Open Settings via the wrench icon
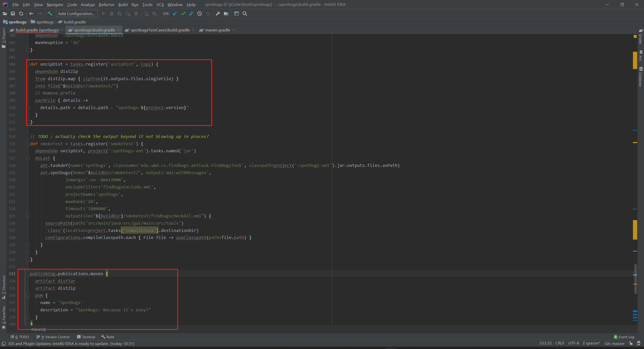This screenshot has height=349, width=644. pos(218,14)
